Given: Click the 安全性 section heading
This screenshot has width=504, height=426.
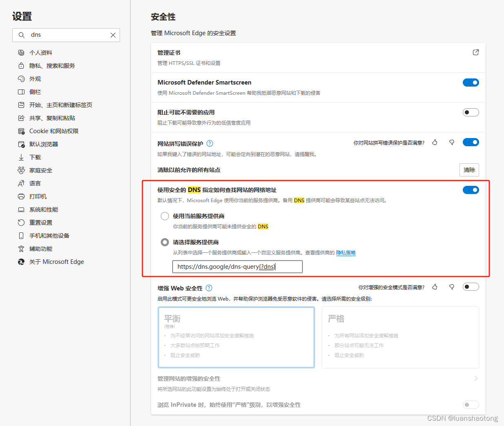Looking at the screenshot, I should (x=163, y=17).
